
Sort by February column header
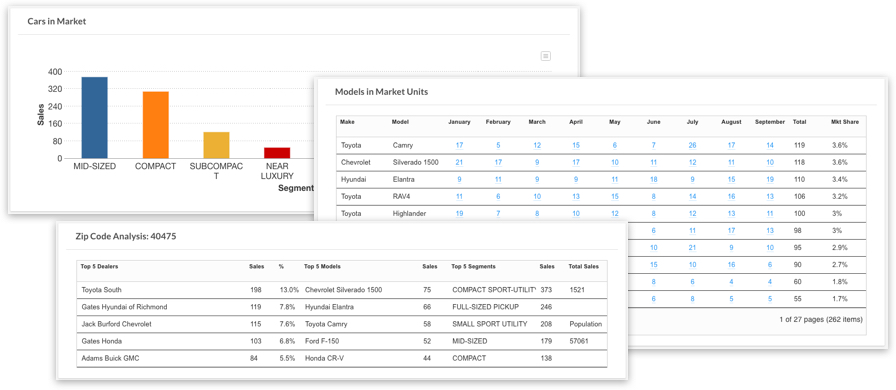click(x=498, y=122)
